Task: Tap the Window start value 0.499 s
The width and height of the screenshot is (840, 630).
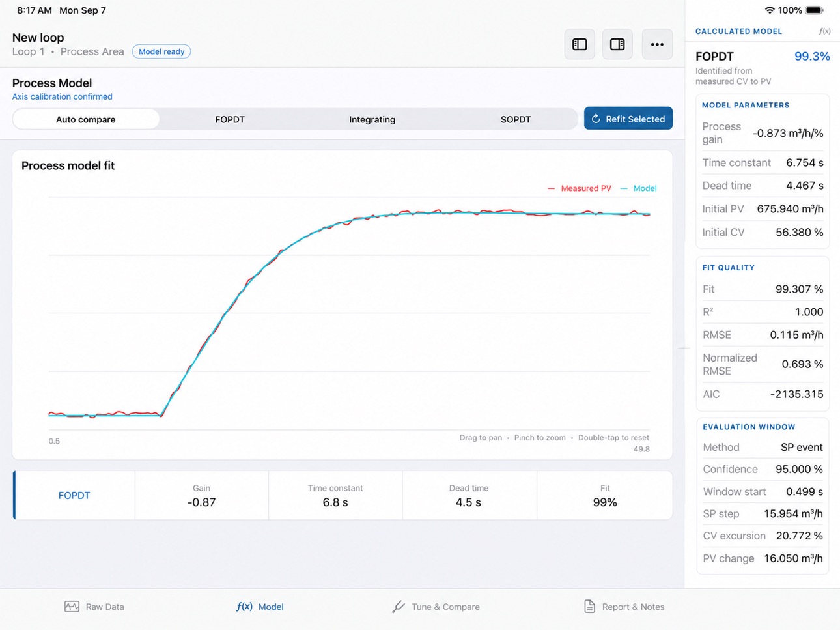Action: [804, 492]
